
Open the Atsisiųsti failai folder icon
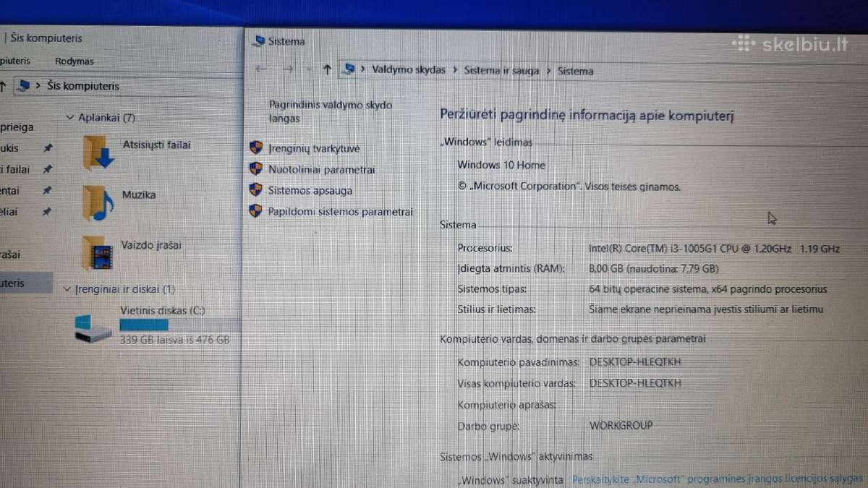(x=99, y=153)
